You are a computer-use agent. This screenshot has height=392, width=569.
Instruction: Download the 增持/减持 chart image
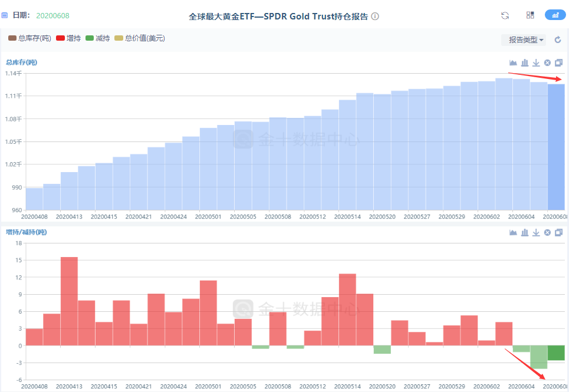coord(536,232)
